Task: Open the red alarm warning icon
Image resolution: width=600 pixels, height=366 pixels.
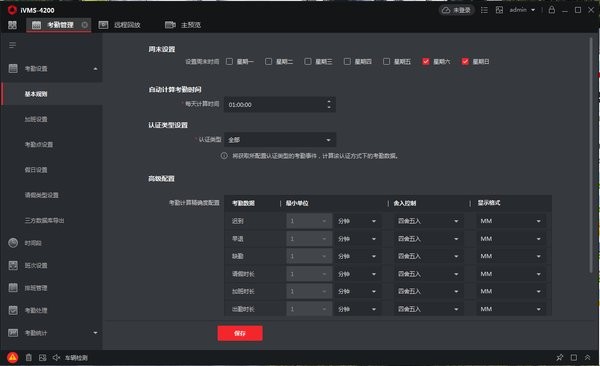Action: [12, 358]
